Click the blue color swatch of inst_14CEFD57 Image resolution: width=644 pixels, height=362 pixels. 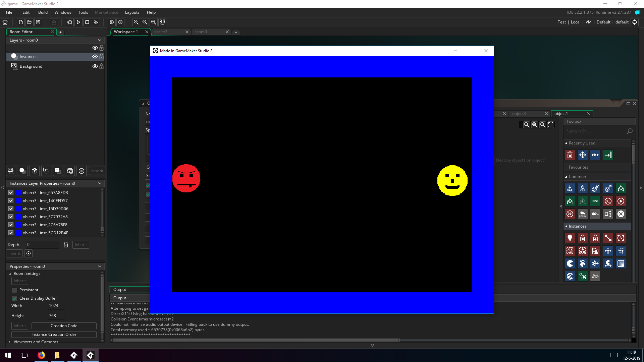[x=19, y=201]
